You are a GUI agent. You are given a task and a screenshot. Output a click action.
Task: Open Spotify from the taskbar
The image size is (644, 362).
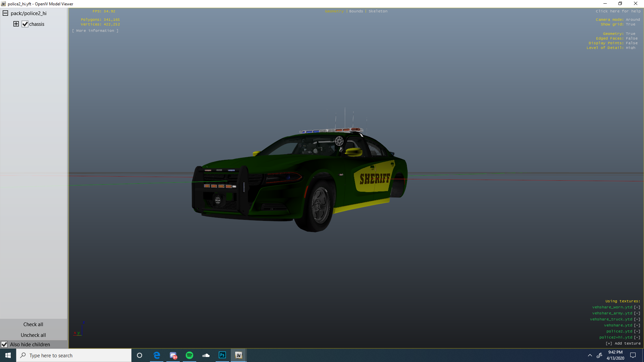[190, 355]
